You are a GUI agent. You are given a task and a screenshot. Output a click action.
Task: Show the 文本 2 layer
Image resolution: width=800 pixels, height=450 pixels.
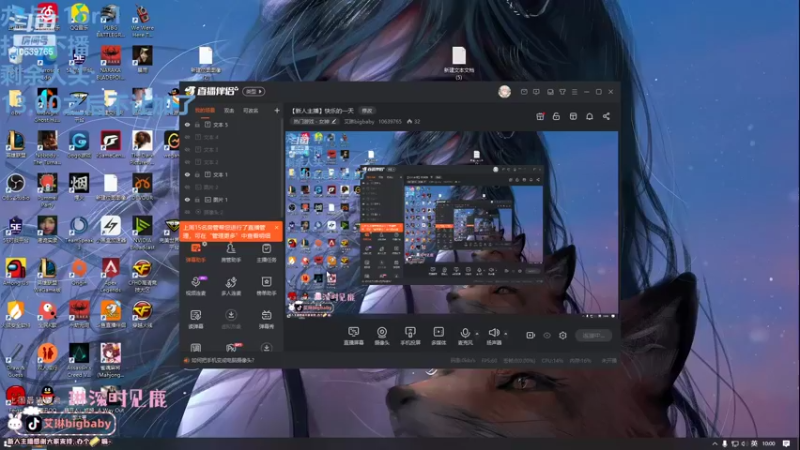187,162
